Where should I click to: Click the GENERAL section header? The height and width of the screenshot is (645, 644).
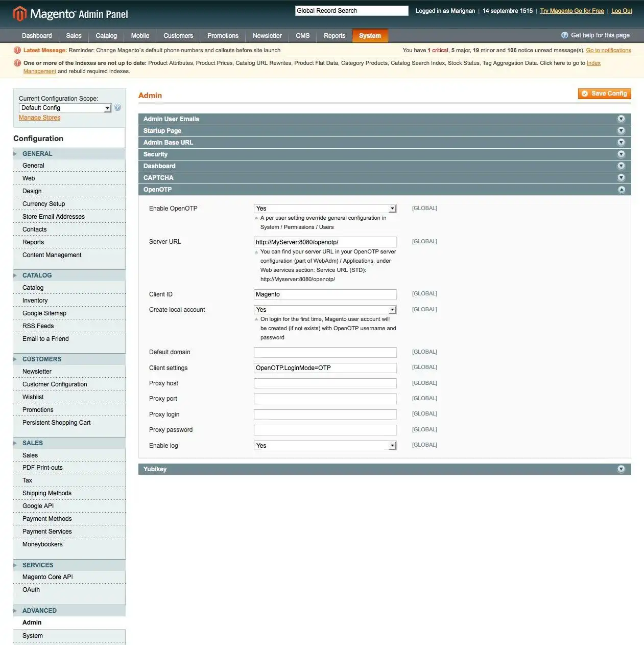click(69, 154)
